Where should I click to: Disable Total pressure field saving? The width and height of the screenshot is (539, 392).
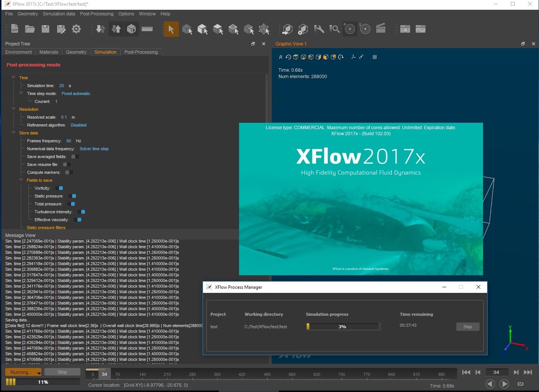coord(71,204)
